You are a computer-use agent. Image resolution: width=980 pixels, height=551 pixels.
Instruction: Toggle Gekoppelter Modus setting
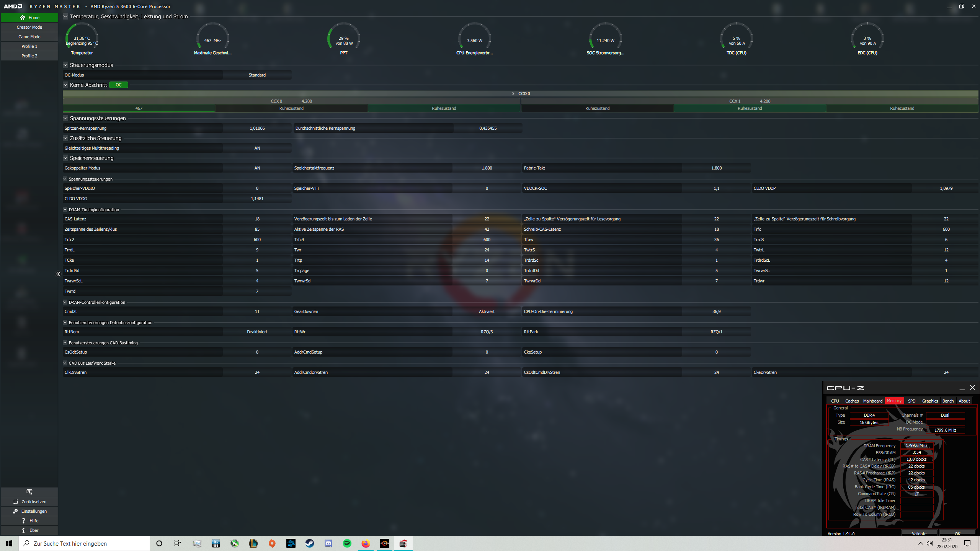pyautogui.click(x=257, y=168)
